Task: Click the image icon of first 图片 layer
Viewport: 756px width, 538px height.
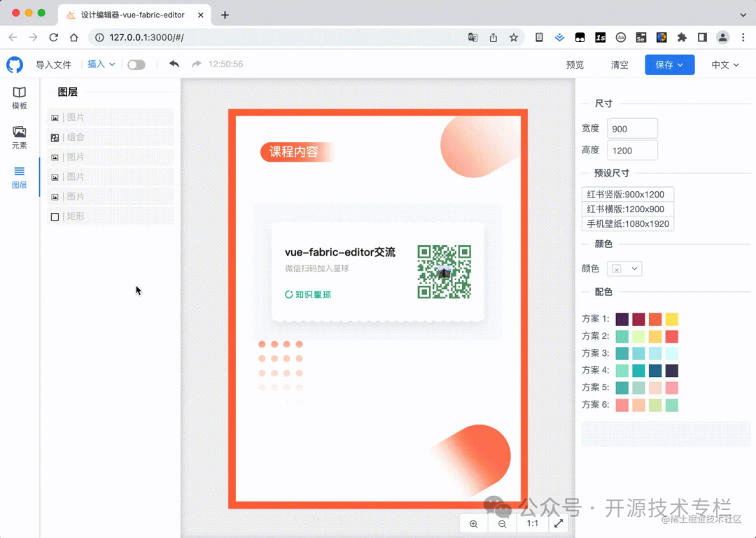Action: click(x=55, y=118)
